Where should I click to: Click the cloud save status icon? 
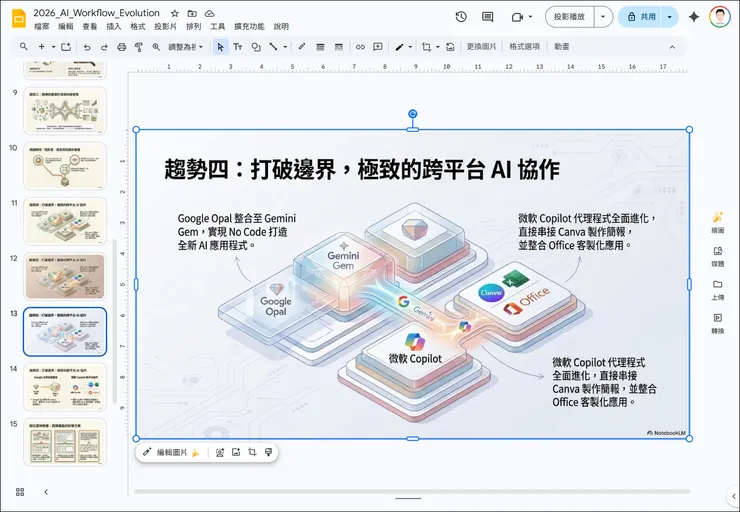(x=209, y=13)
